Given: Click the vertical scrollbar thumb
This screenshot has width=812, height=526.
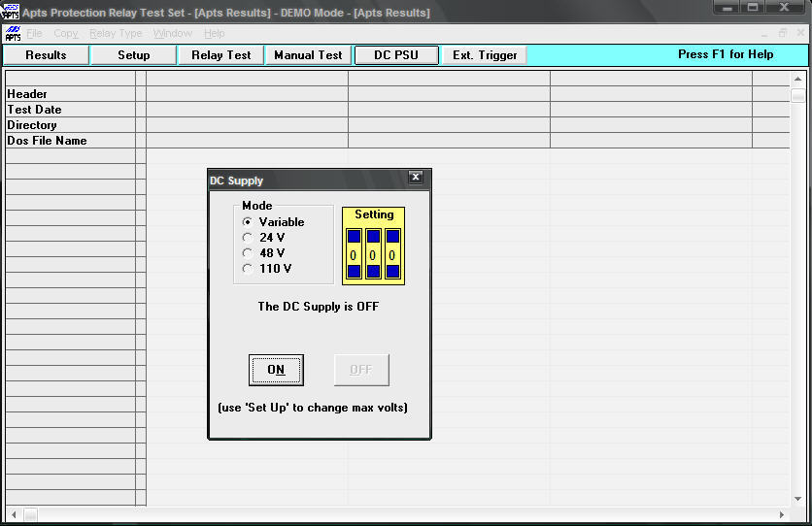Looking at the screenshot, I should coord(798,96).
